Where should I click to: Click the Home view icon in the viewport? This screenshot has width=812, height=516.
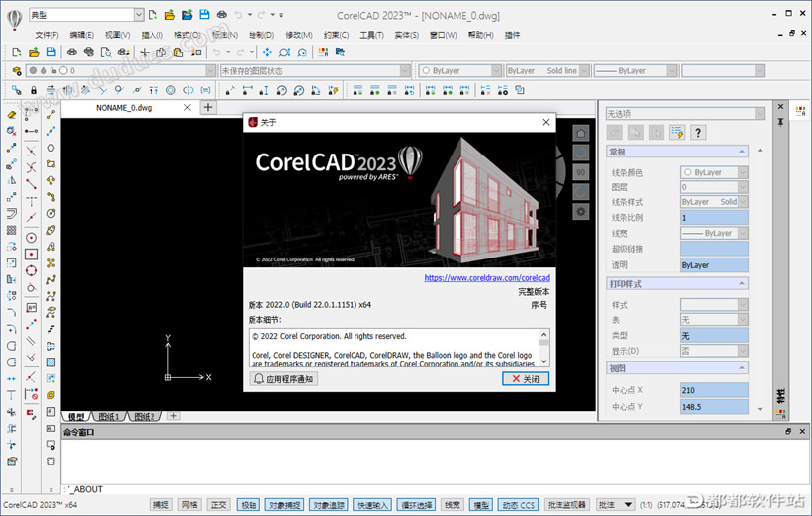point(581,133)
